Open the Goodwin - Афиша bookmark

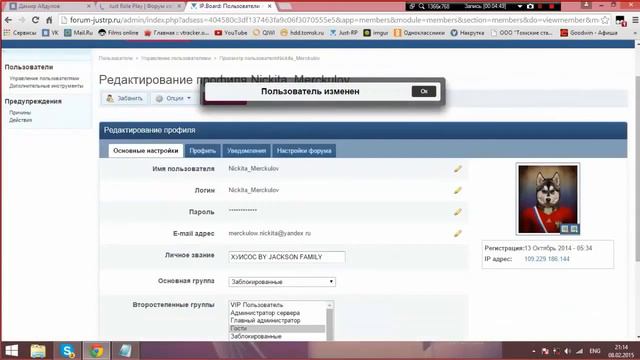tap(589, 33)
